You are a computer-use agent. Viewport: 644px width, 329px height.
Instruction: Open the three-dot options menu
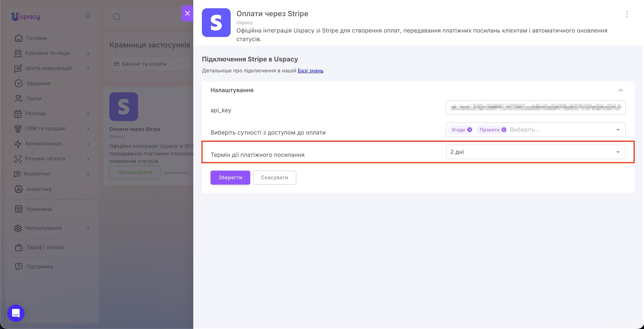pyautogui.click(x=627, y=15)
